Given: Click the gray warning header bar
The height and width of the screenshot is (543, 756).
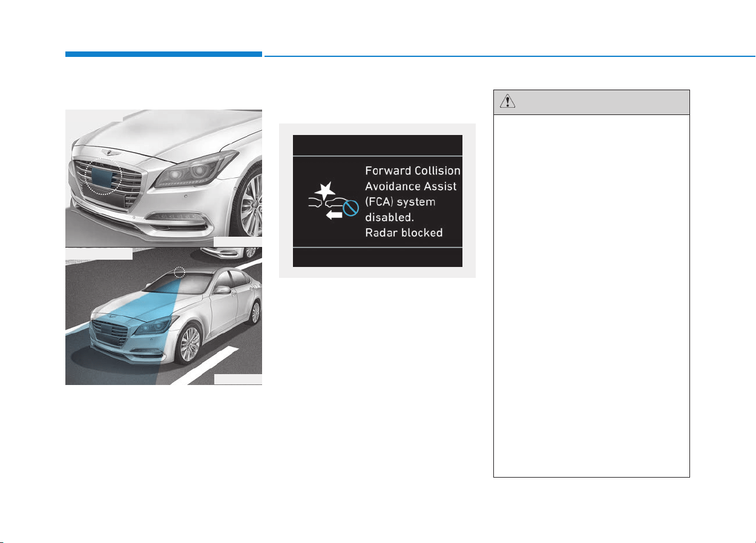Looking at the screenshot, I should click(x=591, y=102).
